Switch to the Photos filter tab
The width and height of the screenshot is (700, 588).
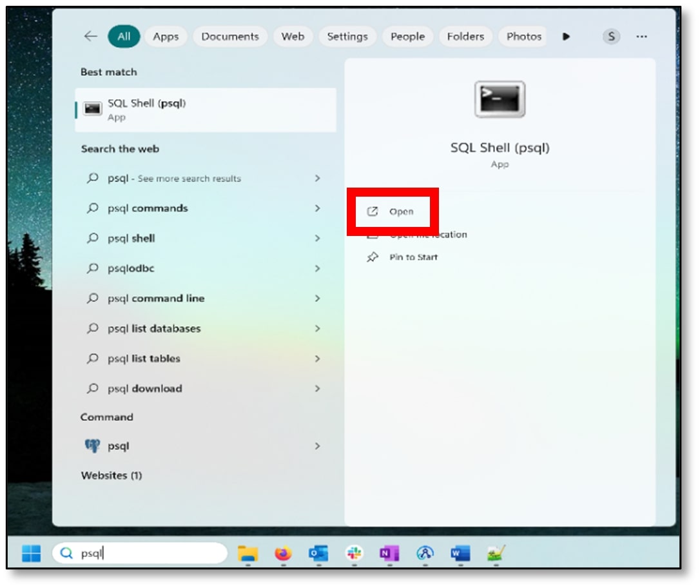(523, 36)
